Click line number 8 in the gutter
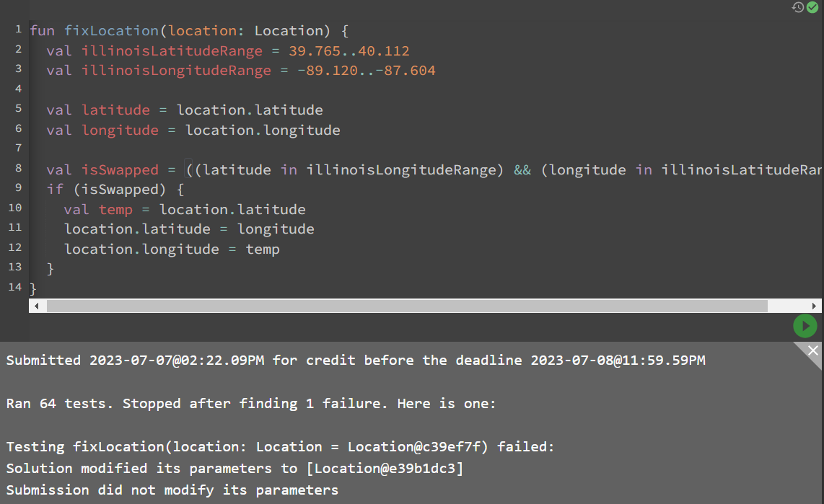 18,169
